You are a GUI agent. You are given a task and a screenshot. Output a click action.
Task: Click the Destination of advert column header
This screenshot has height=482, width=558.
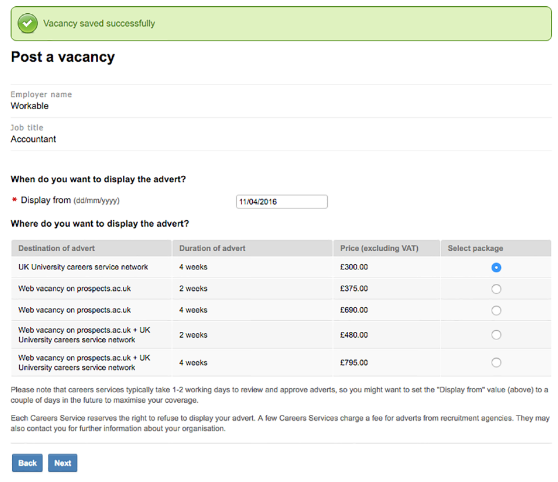56,248
